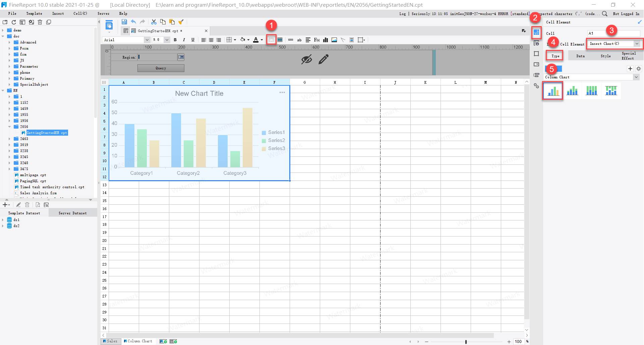The height and width of the screenshot is (345, 644).
Task: Open the Template menu
Action: 34,13
